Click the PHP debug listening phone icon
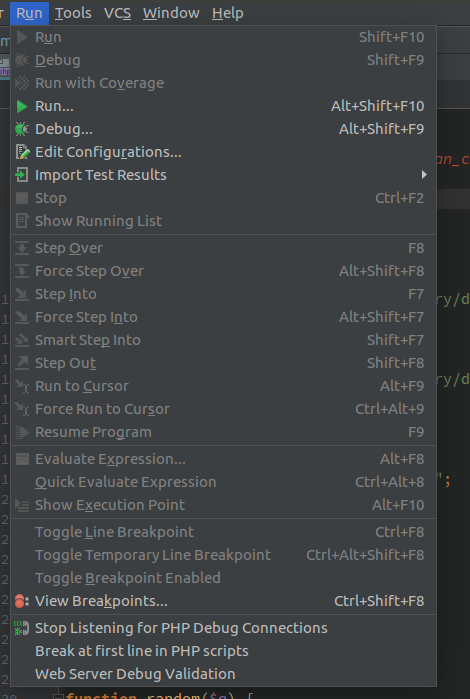 tap(21, 628)
